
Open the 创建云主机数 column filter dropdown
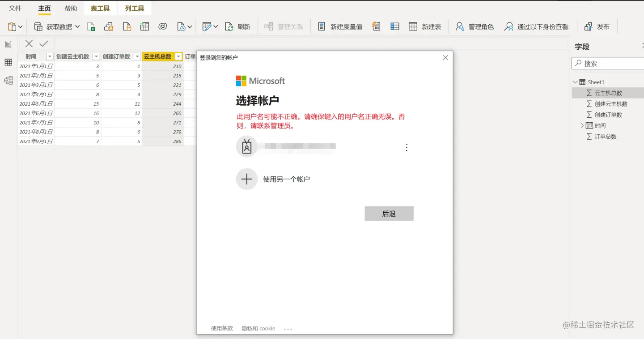[96, 56]
